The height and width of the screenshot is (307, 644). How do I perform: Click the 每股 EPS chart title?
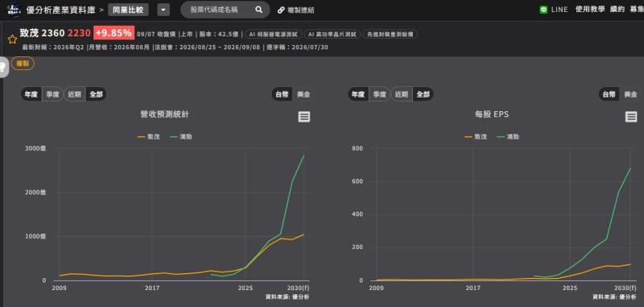pyautogui.click(x=492, y=115)
